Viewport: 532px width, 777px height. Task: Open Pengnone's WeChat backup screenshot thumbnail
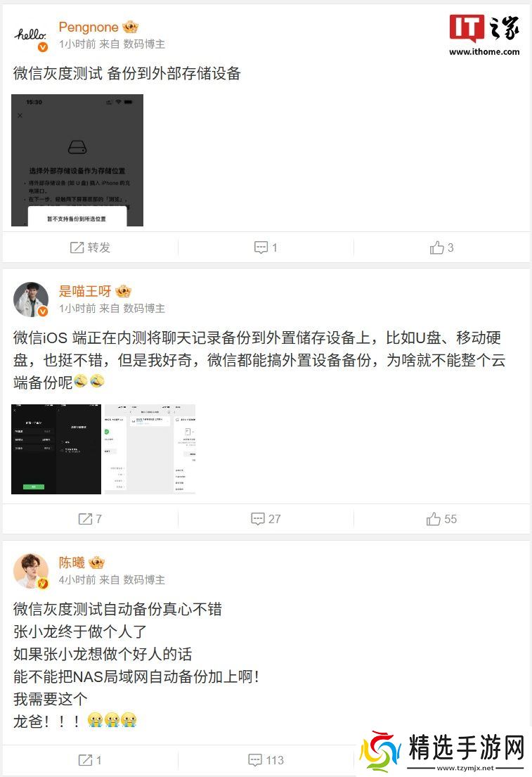coord(77,160)
